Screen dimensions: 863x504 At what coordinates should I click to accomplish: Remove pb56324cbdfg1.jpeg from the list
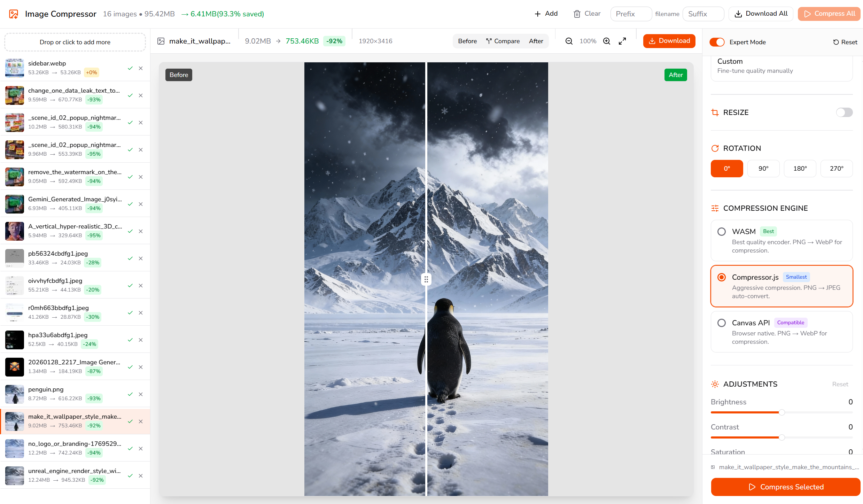(x=141, y=258)
